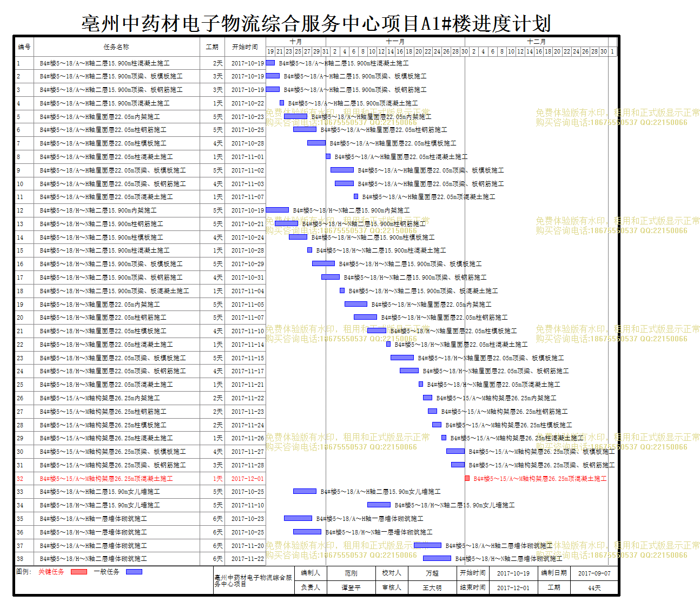
Task: Click row 31 start date 2017-11-28
Action: pos(248,465)
